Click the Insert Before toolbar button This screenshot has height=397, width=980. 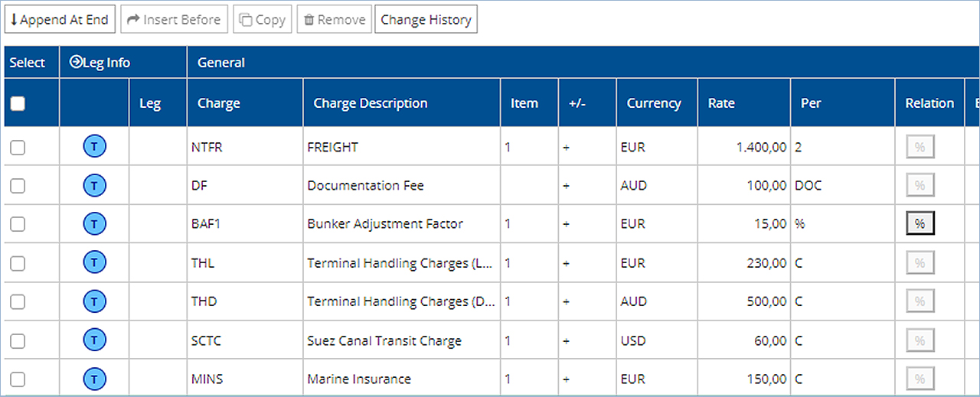click(x=174, y=20)
